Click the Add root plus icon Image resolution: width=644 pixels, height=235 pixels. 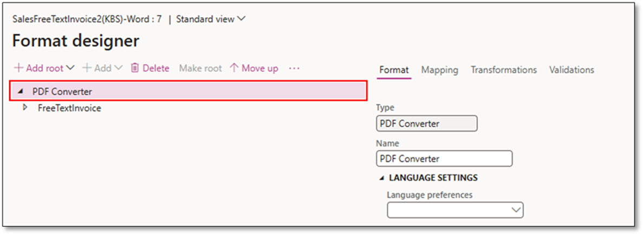pyautogui.click(x=18, y=68)
